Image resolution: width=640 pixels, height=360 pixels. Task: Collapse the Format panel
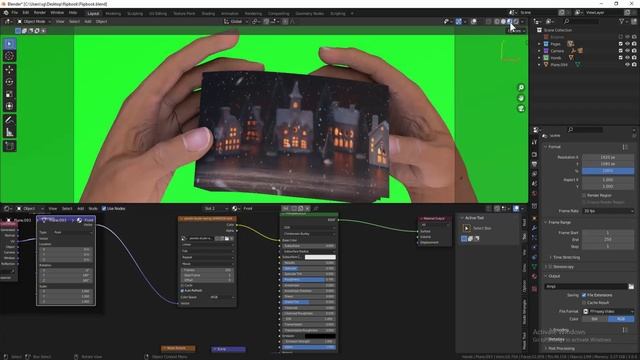click(554, 147)
